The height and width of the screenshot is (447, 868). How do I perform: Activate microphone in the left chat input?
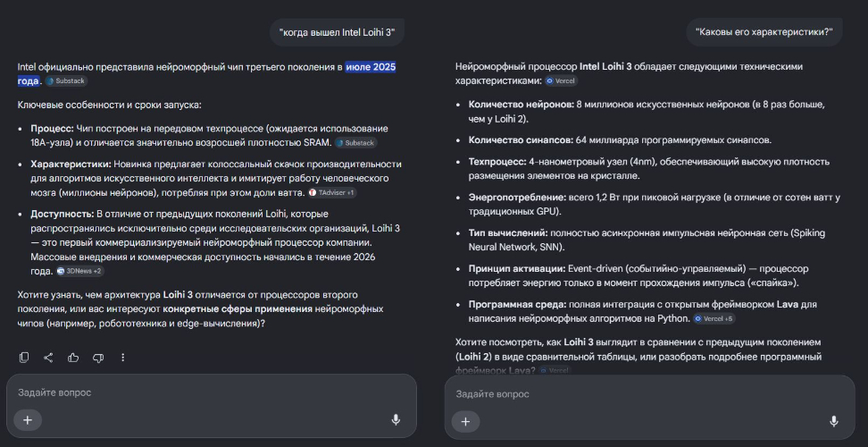pos(396,420)
